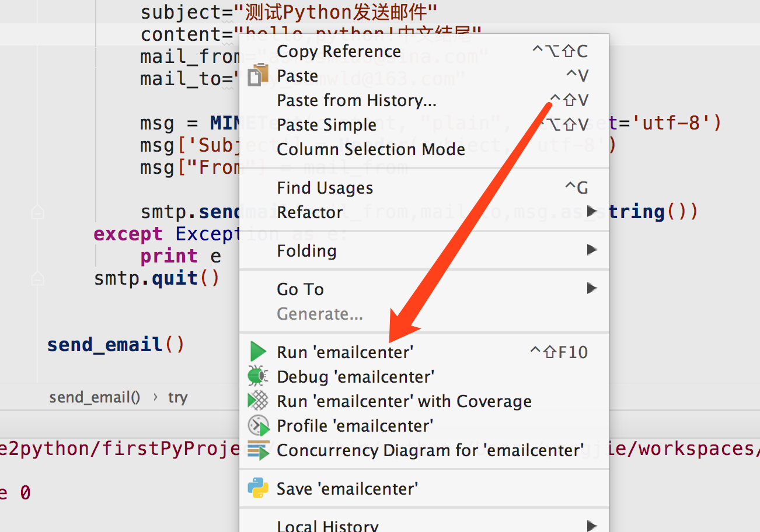
Task: Click the Debug bug icon
Action: coord(257,376)
